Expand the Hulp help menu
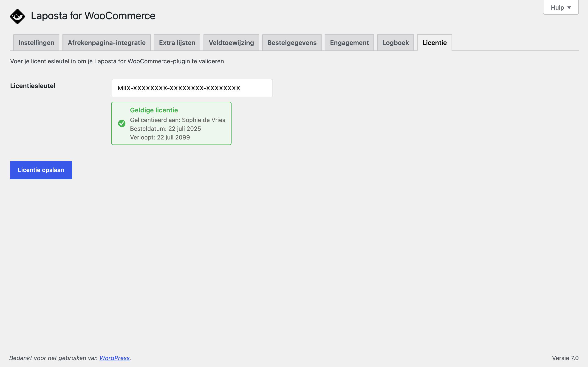The image size is (588, 367). (x=560, y=8)
